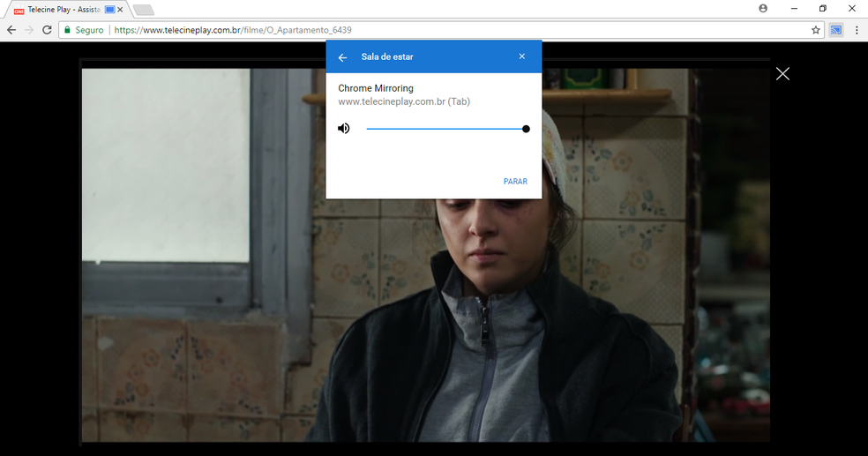Image resolution: width=868 pixels, height=456 pixels.
Task: Open the Chrome profile user icon
Action: click(x=763, y=8)
